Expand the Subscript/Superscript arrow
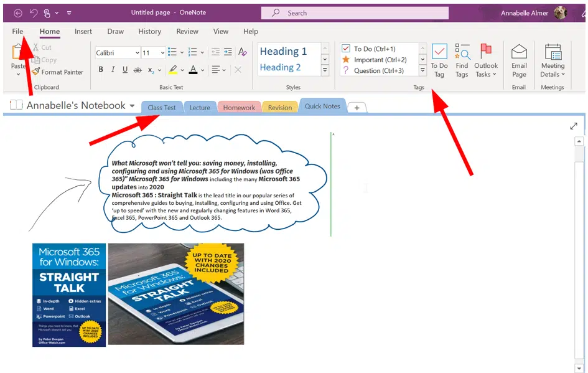Image resolution: width=588 pixels, height=373 pixels. (159, 70)
